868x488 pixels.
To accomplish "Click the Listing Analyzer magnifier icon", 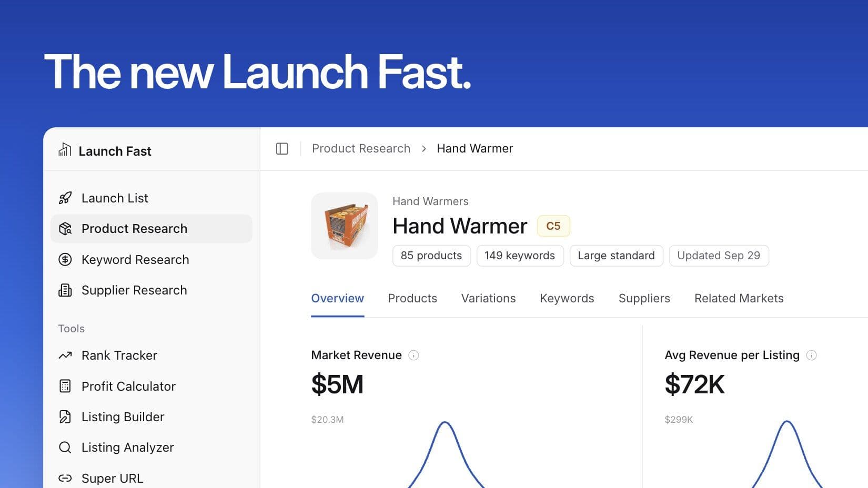I will (65, 448).
